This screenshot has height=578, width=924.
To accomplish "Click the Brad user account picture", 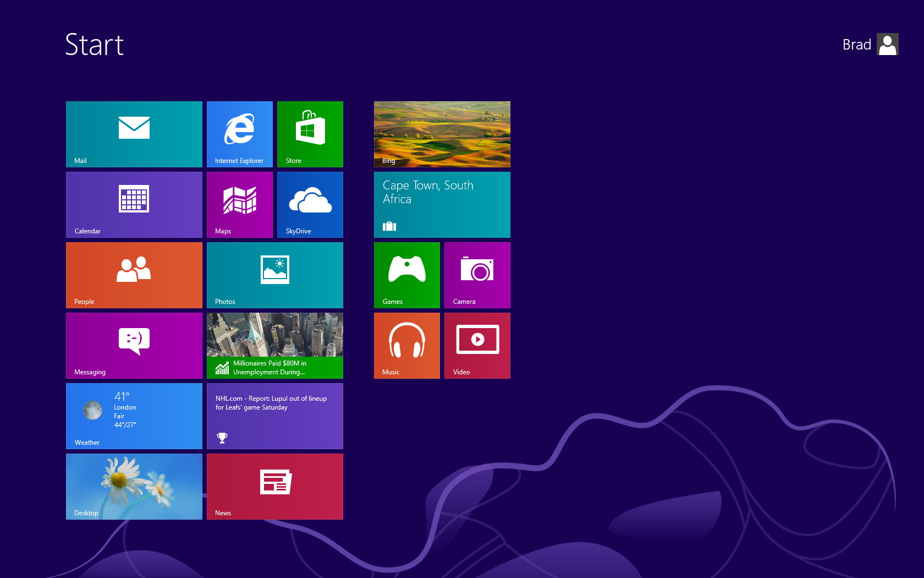I will tap(888, 44).
